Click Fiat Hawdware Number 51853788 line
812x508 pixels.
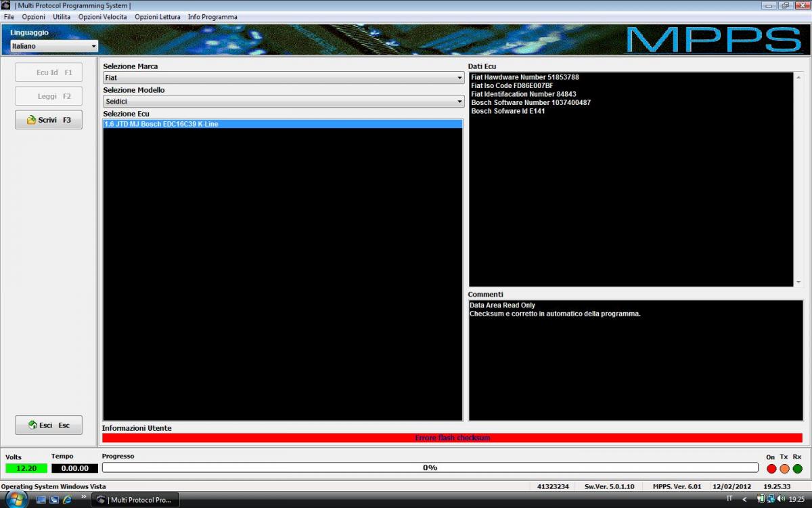[525, 77]
